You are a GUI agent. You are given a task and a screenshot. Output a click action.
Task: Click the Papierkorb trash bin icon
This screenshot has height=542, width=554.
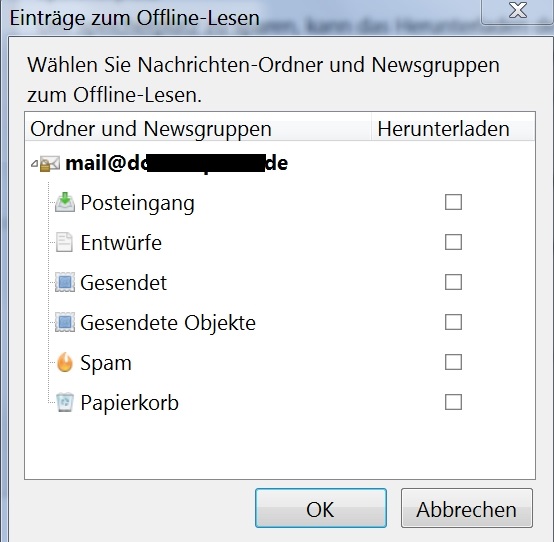[65, 402]
